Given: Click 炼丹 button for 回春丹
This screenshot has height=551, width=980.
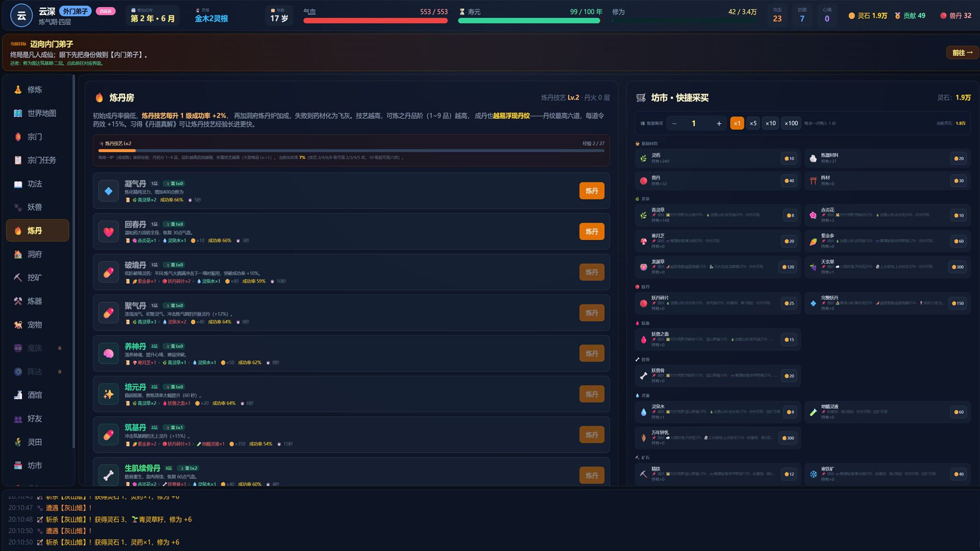Looking at the screenshot, I should coord(592,232).
